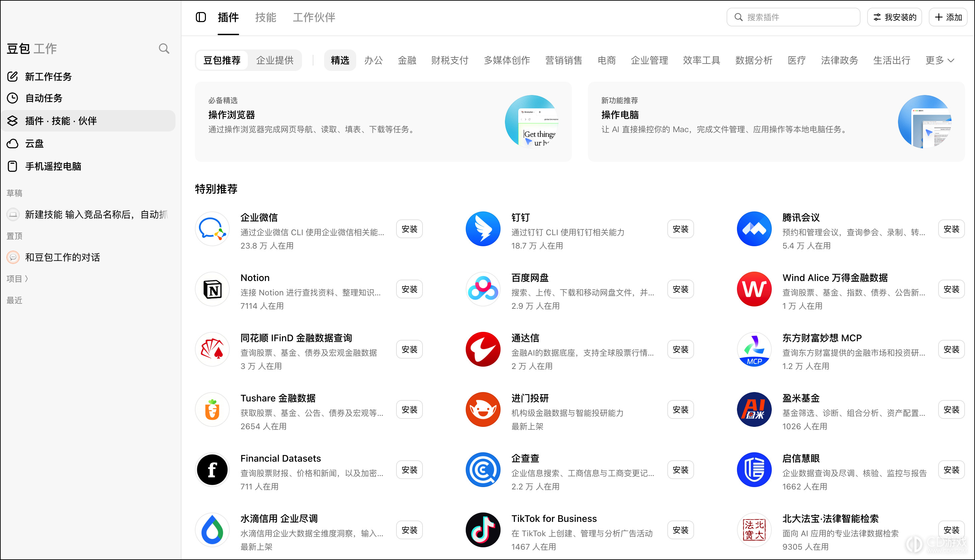
Task: Open the 东方财富妙想 MCP icon
Action: pyautogui.click(x=754, y=349)
